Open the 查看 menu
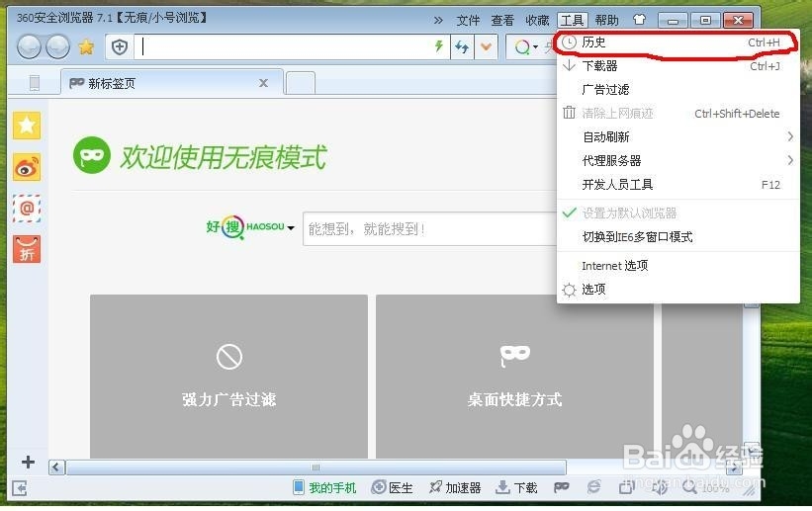The width and height of the screenshot is (812, 511). tap(502, 20)
